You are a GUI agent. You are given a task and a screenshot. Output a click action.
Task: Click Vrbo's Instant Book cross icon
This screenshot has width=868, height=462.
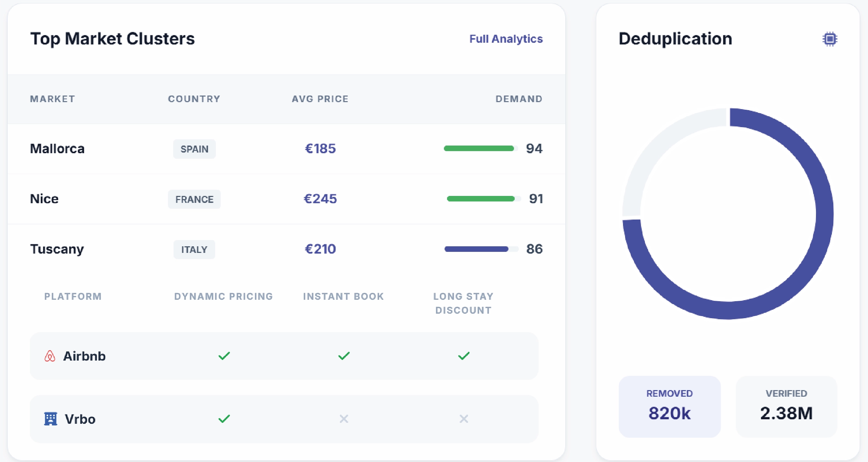[x=344, y=419]
